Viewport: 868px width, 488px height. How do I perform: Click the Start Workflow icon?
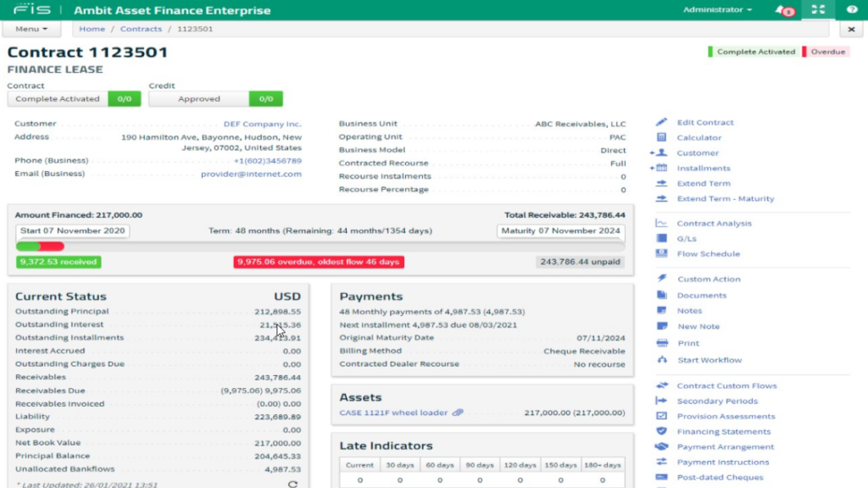(662, 359)
